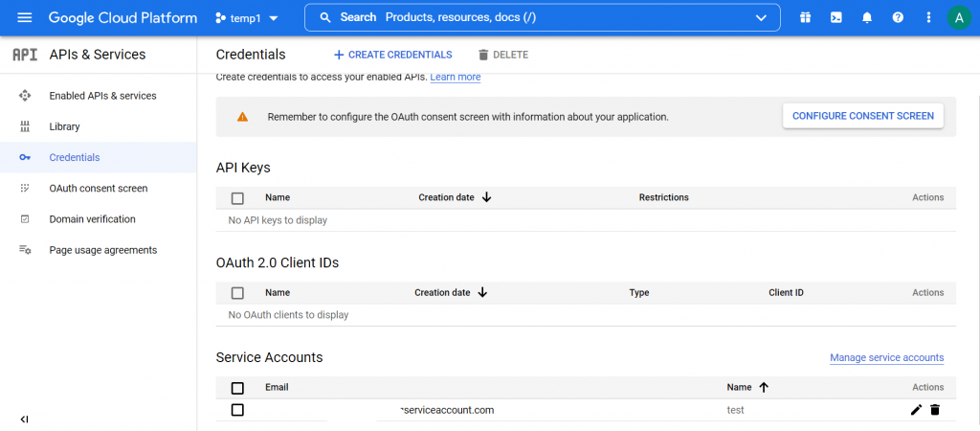Collapse the sidebar with the arrow icon
Image resolution: width=980 pixels, height=431 pixels.
point(24,420)
